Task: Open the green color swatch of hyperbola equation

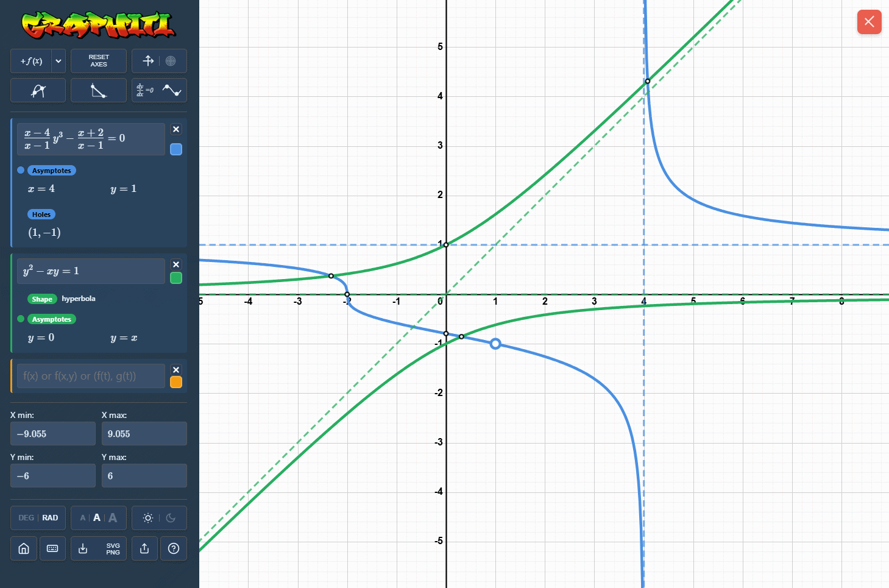Action: (176, 278)
